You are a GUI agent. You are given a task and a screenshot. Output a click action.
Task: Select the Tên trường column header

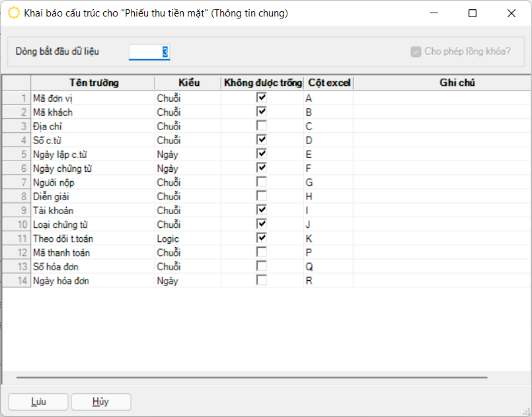pyautogui.click(x=93, y=83)
